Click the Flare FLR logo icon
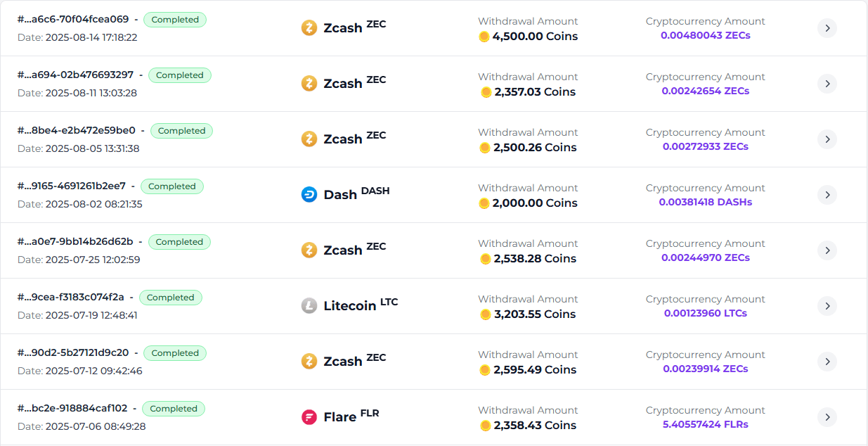Screen dimensions: 868x446 (309, 417)
